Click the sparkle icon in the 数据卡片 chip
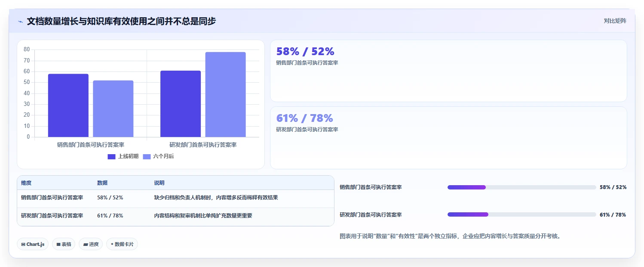This screenshot has height=267, width=644. tap(112, 244)
